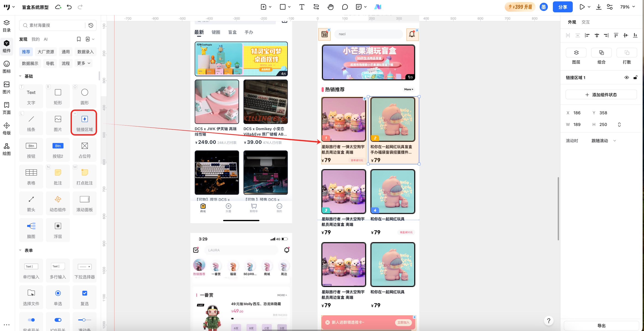Image resolution: width=644 pixels, height=331 pixels.
Task: Open the rectangle shape tool dropdown arrow
Action: pyautogui.click(x=289, y=7)
